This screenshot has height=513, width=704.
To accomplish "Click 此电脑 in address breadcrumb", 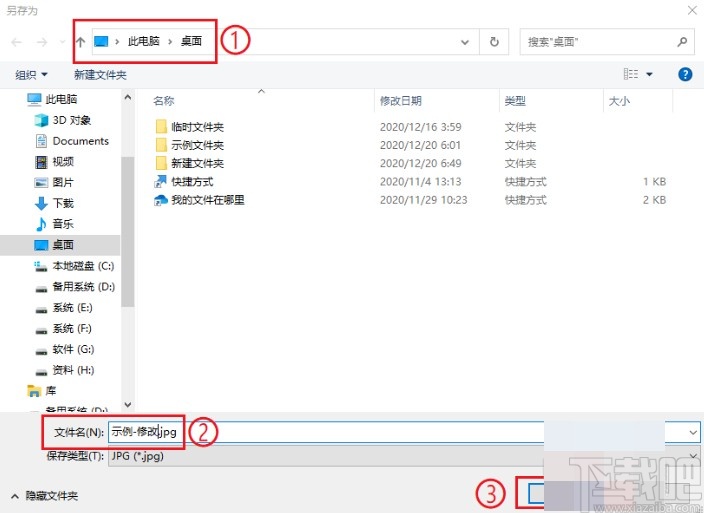I will [x=144, y=41].
